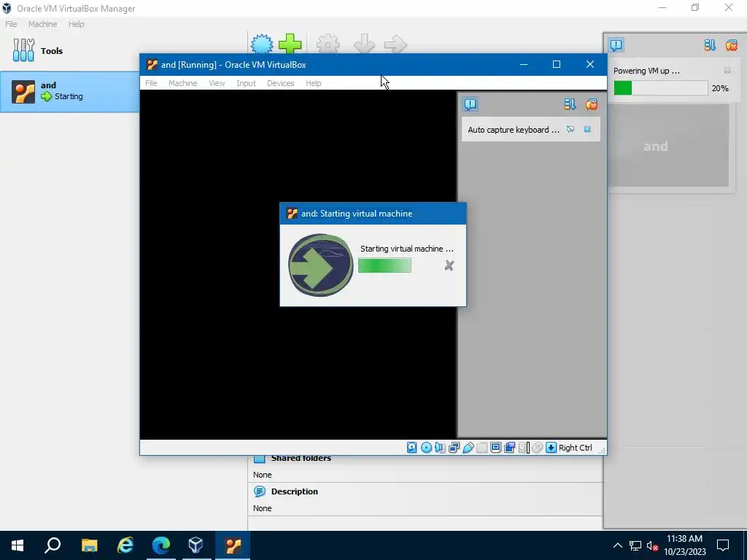Image resolution: width=747 pixels, height=560 pixels.
Task: Click the Discard down-arrow toolbar icon in Manager
Action: (365, 44)
